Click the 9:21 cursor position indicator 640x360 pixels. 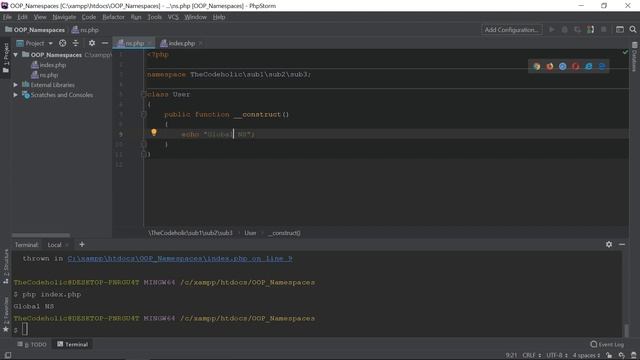[x=511, y=356]
